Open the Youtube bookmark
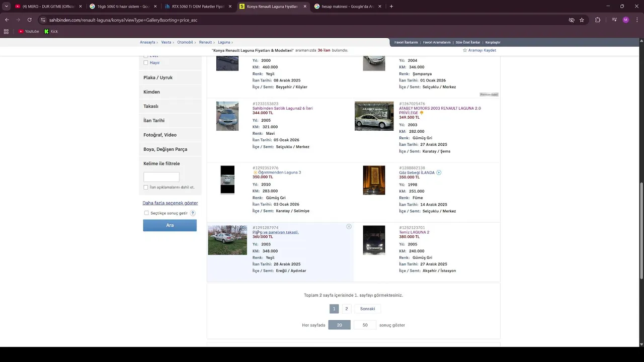The width and height of the screenshot is (644, 362). (x=29, y=31)
